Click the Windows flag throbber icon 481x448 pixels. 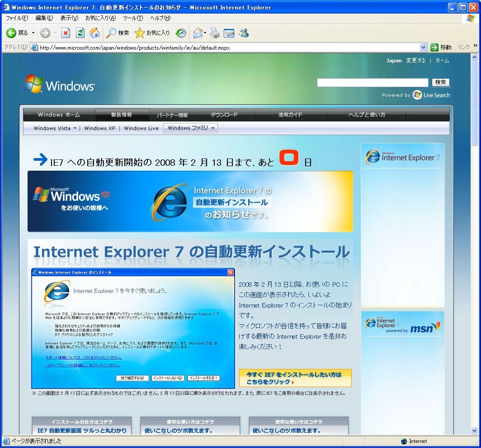pyautogui.click(x=471, y=19)
